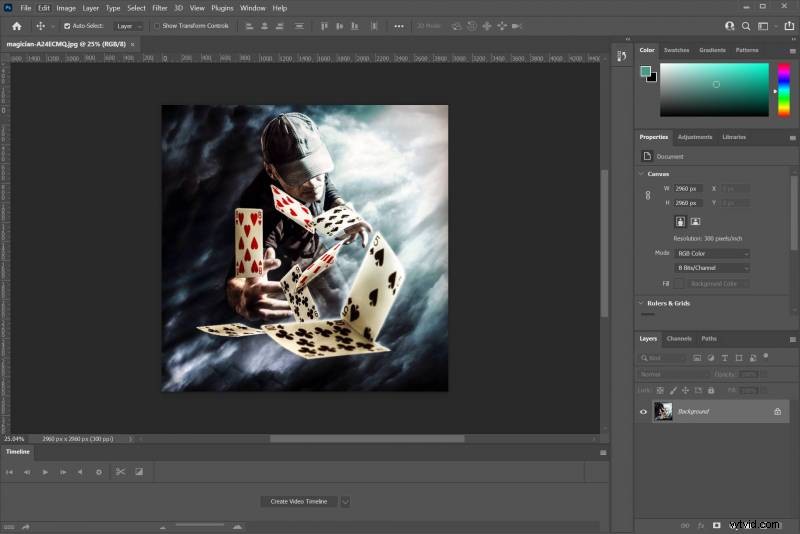Click the canvas Width input field
800x534 pixels.
click(688, 189)
